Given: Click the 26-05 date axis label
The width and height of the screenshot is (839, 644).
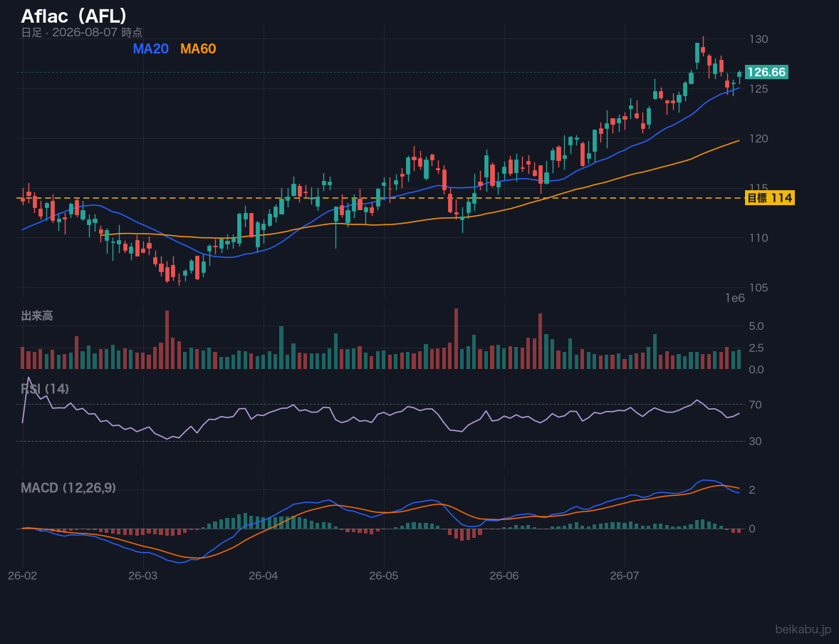Looking at the screenshot, I should pyautogui.click(x=384, y=576).
